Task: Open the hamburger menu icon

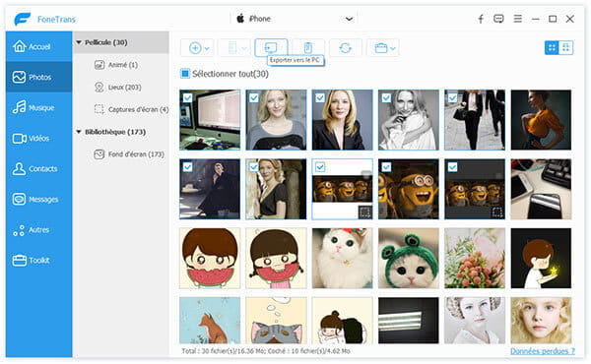Action: tap(518, 19)
